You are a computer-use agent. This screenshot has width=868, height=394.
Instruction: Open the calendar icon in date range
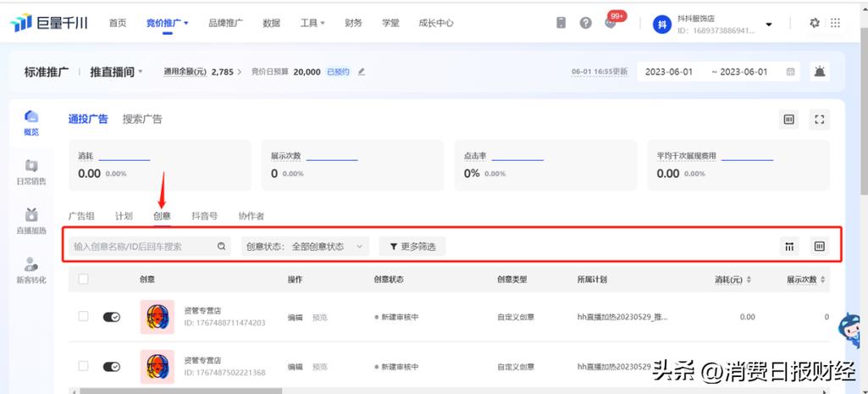pos(790,72)
